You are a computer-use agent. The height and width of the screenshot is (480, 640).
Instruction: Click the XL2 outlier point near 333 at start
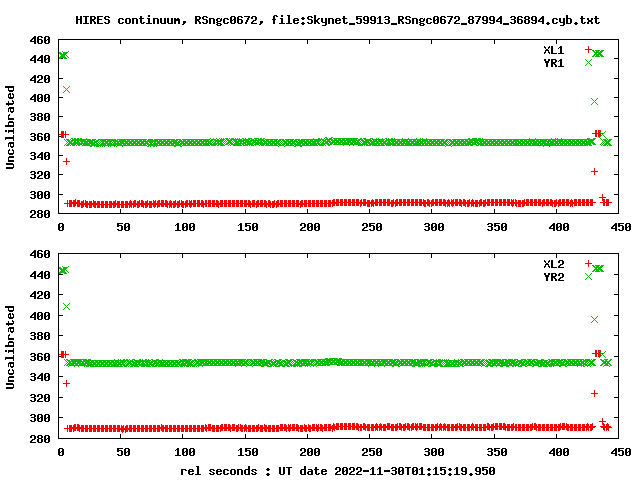click(67, 384)
